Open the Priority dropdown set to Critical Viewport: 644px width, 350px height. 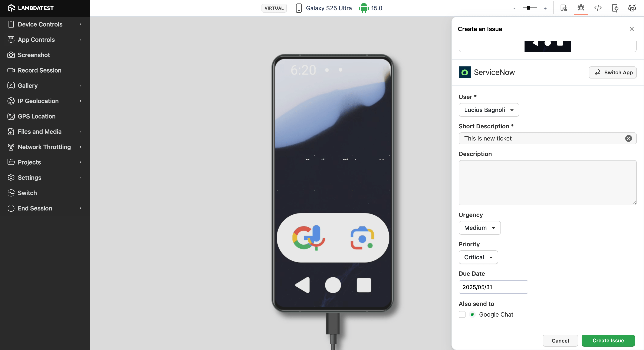[x=478, y=257]
